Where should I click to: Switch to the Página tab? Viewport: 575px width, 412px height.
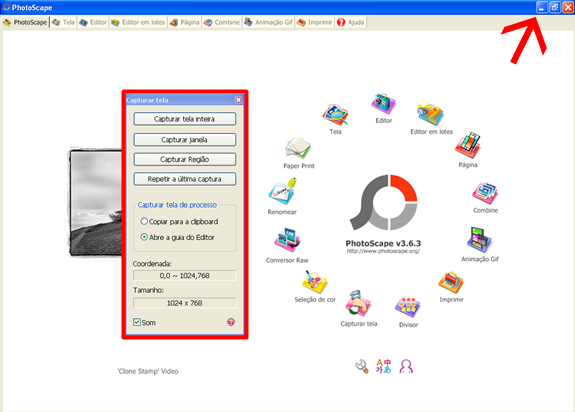[184, 22]
